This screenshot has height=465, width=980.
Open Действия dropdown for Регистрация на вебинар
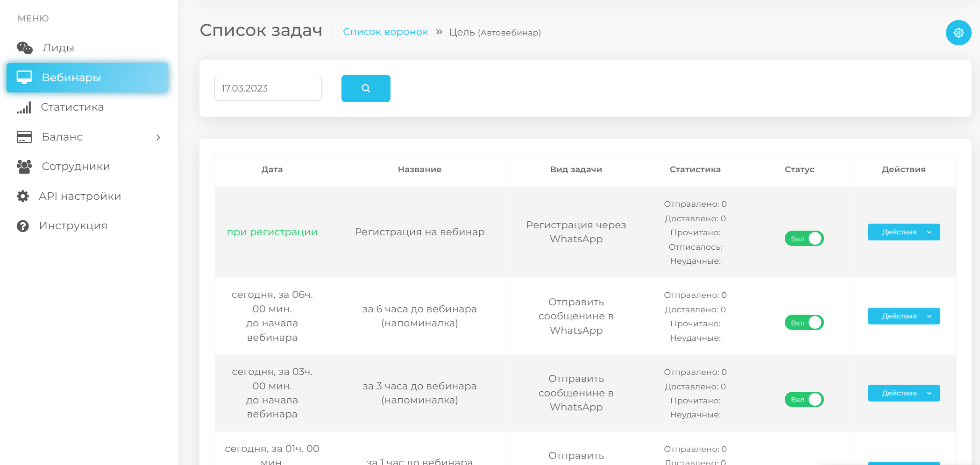point(904,232)
